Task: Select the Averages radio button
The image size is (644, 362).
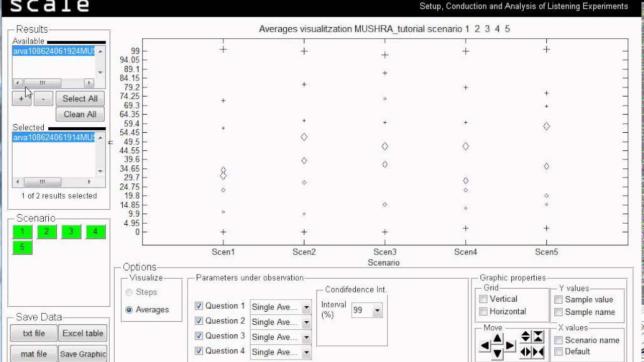Action: (x=129, y=310)
